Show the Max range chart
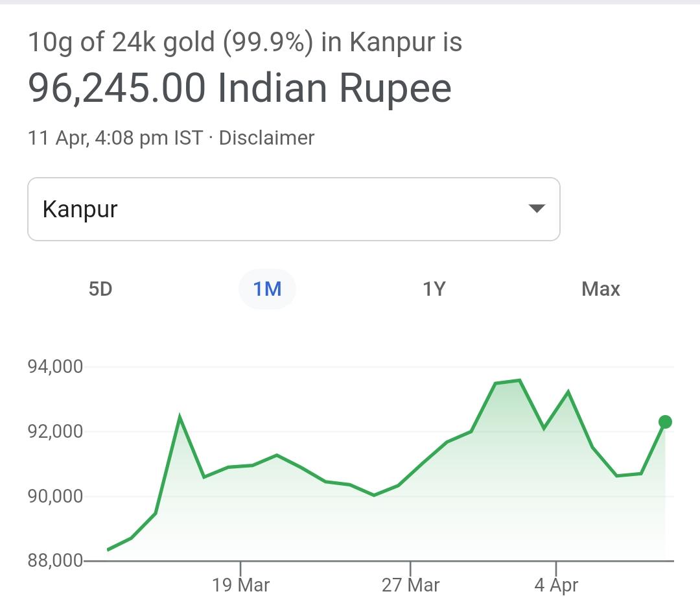 tap(601, 289)
